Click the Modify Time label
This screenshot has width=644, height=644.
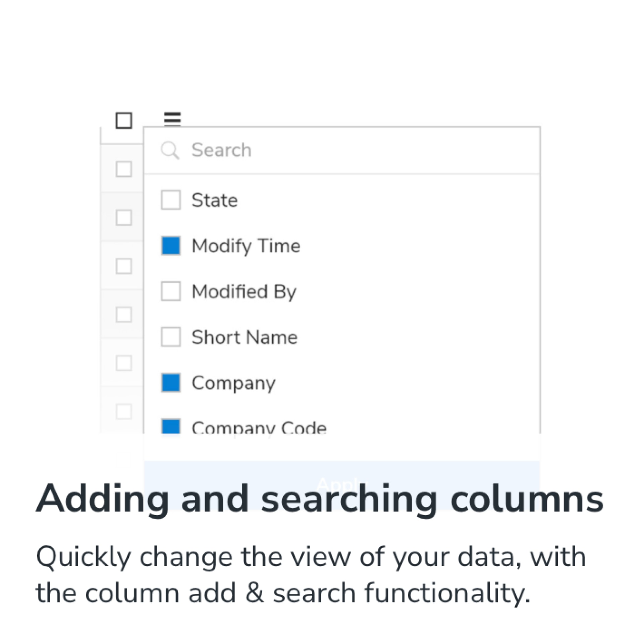pyautogui.click(x=246, y=246)
